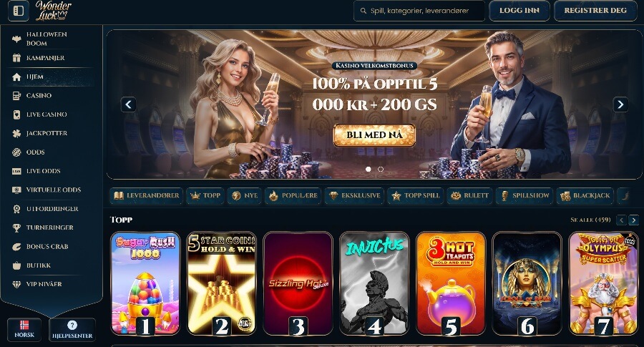This screenshot has height=347, width=644.
Task: Advance the banner with the right arrow
Action: pos(620,104)
